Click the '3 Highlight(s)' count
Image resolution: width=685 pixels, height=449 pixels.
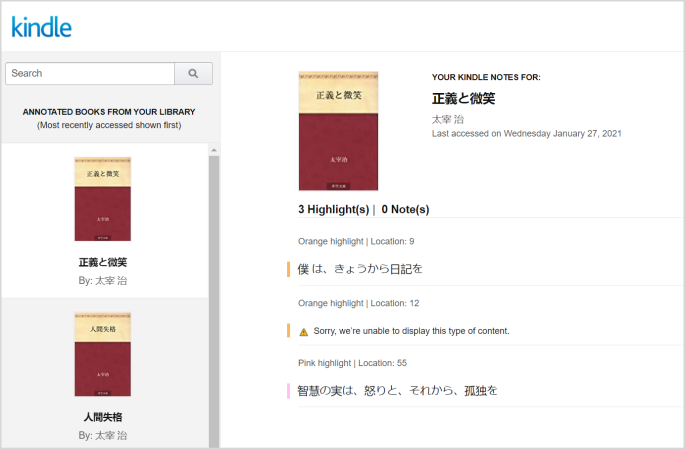coord(334,209)
